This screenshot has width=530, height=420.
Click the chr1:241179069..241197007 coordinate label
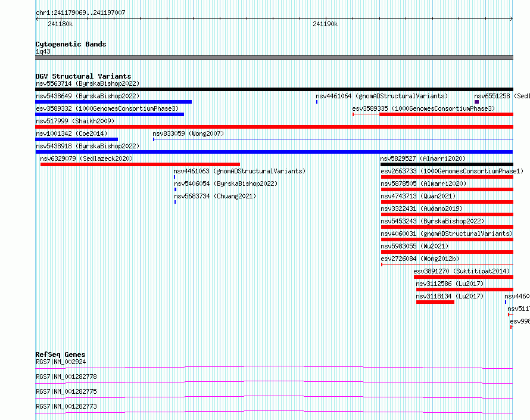(x=80, y=13)
